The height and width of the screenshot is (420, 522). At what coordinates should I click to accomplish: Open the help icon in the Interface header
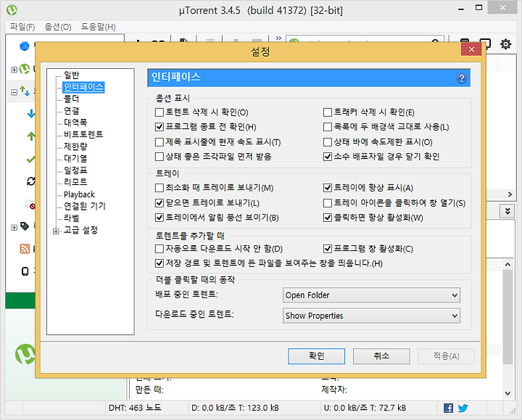[x=461, y=78]
